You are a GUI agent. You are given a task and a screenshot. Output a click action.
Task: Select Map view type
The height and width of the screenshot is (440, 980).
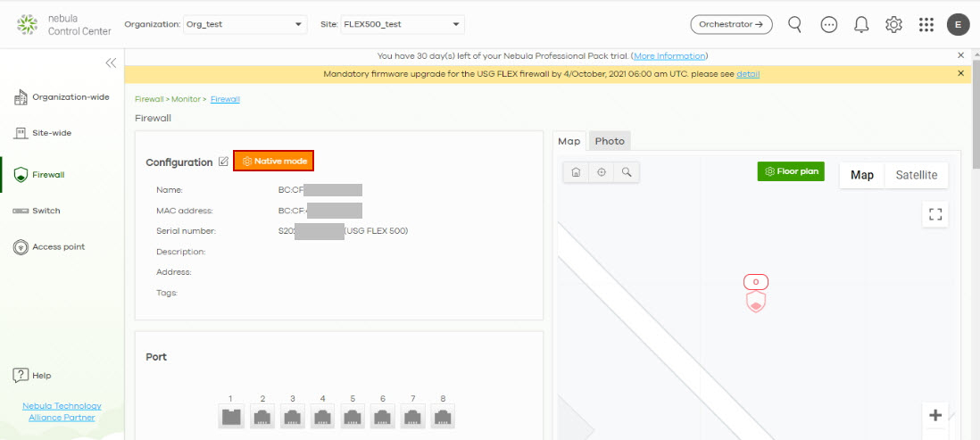[862, 175]
